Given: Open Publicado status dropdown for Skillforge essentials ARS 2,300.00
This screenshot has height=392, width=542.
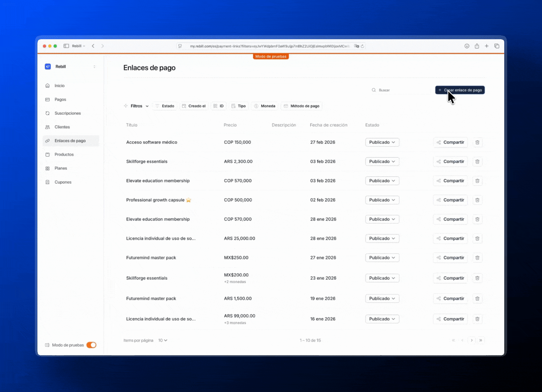Looking at the screenshot, I should point(382,162).
